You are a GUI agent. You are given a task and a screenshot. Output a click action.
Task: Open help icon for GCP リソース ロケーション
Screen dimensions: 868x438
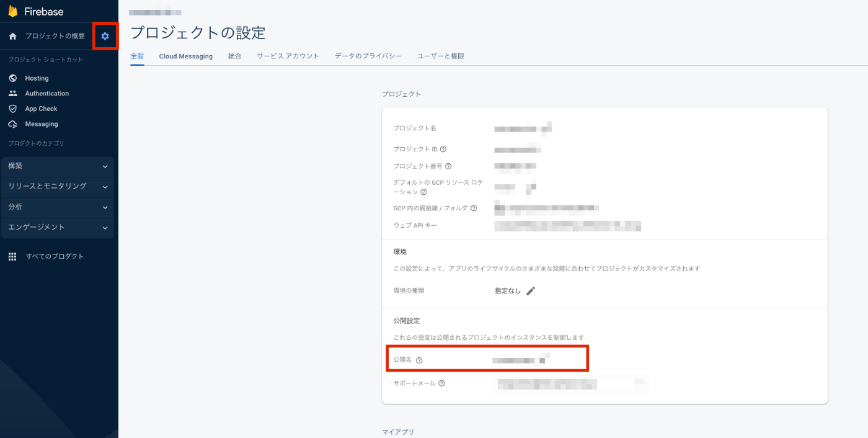pos(424,192)
